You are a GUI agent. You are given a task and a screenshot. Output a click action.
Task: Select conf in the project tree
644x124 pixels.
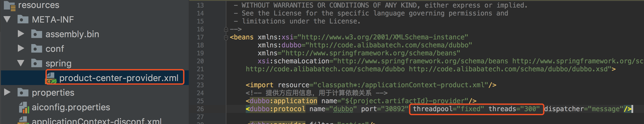pyautogui.click(x=55, y=48)
